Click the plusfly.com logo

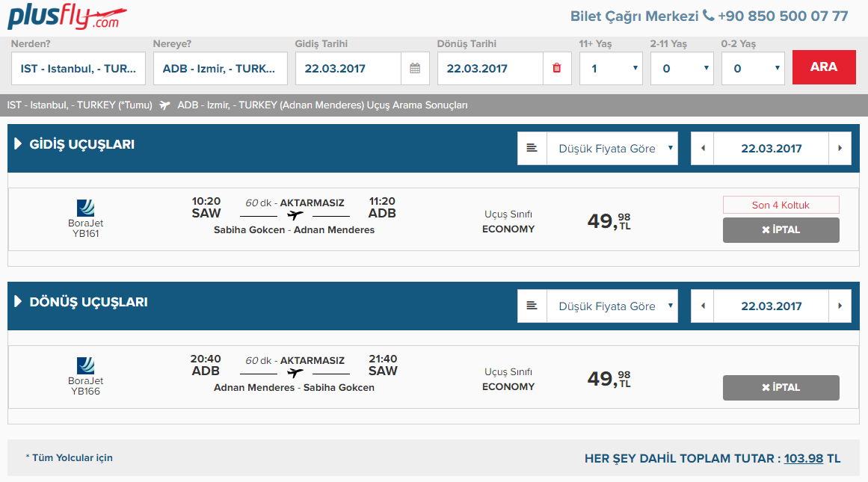[x=67, y=17]
